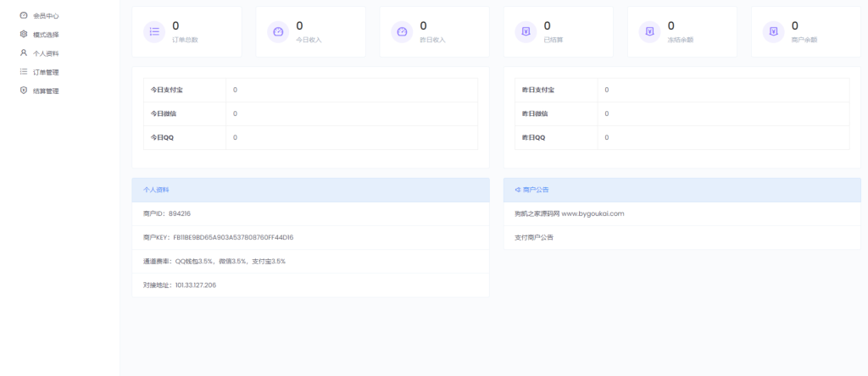This screenshot has width=868, height=376.
Task: Click the 个人资料 person icon
Action: 23,53
